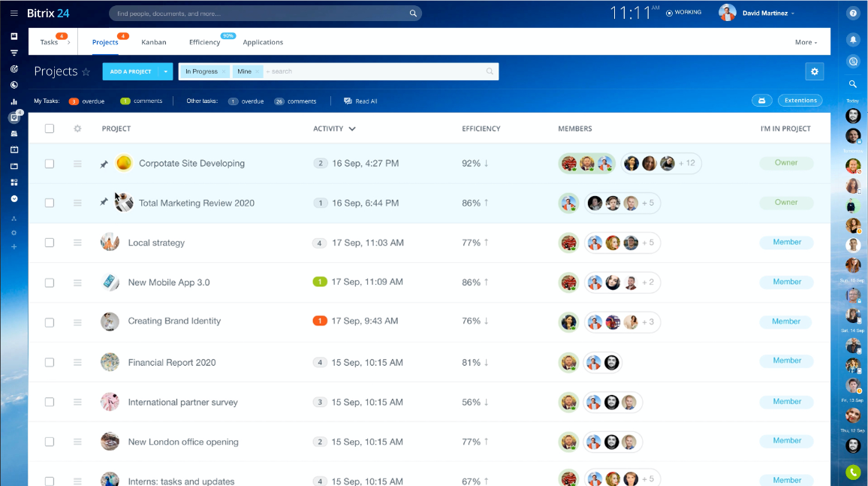The height and width of the screenshot is (486, 868).
Task: Remove the In Progress filter chip
Action: [224, 71]
